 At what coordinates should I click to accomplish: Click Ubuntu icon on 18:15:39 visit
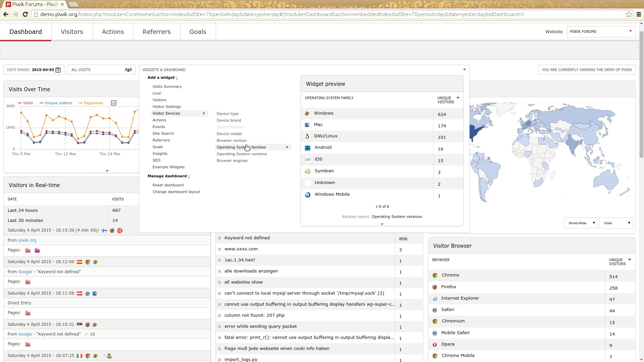[120, 231]
